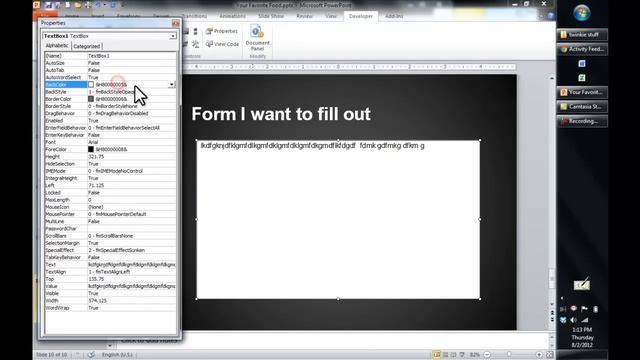This screenshot has height=360, width=640.
Task: Open the TextBox1 object selector dropdown
Action: click(x=173, y=36)
